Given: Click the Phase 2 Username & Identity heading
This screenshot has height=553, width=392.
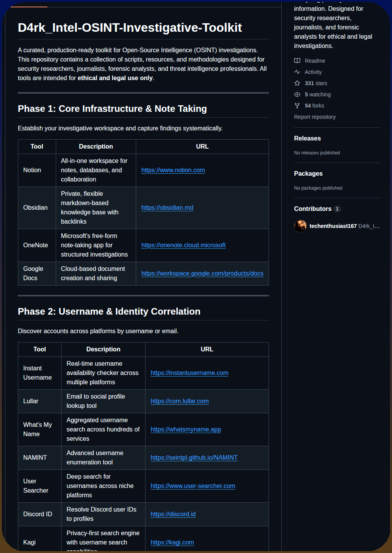Looking at the screenshot, I should [109, 312].
